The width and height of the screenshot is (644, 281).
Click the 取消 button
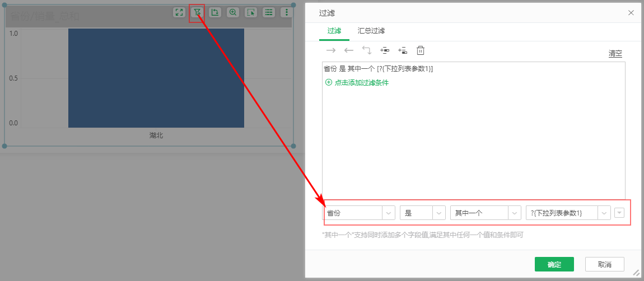tap(605, 265)
